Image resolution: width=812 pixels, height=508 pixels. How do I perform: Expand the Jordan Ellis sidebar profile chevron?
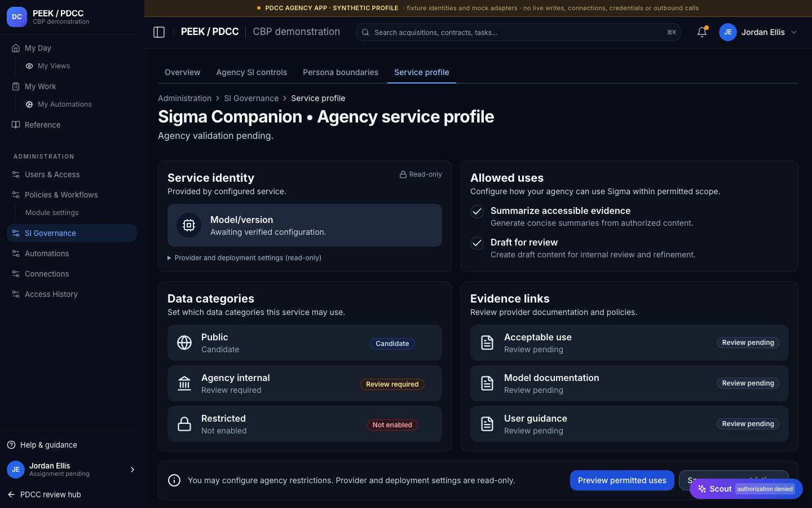[x=133, y=470]
